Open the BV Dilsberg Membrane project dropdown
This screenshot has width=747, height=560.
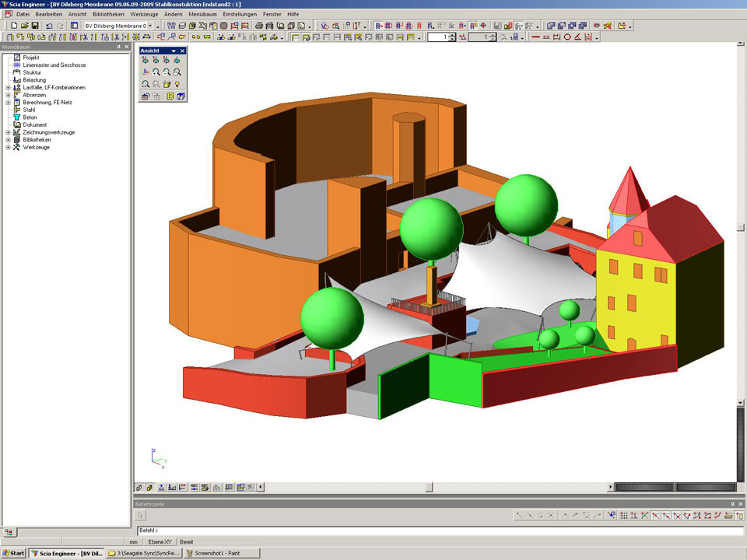coord(158,26)
